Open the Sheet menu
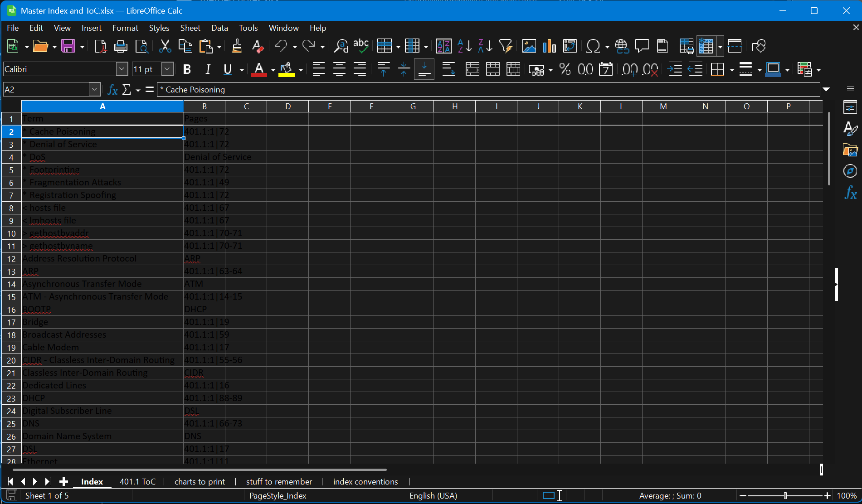The image size is (862, 504). coord(190,28)
